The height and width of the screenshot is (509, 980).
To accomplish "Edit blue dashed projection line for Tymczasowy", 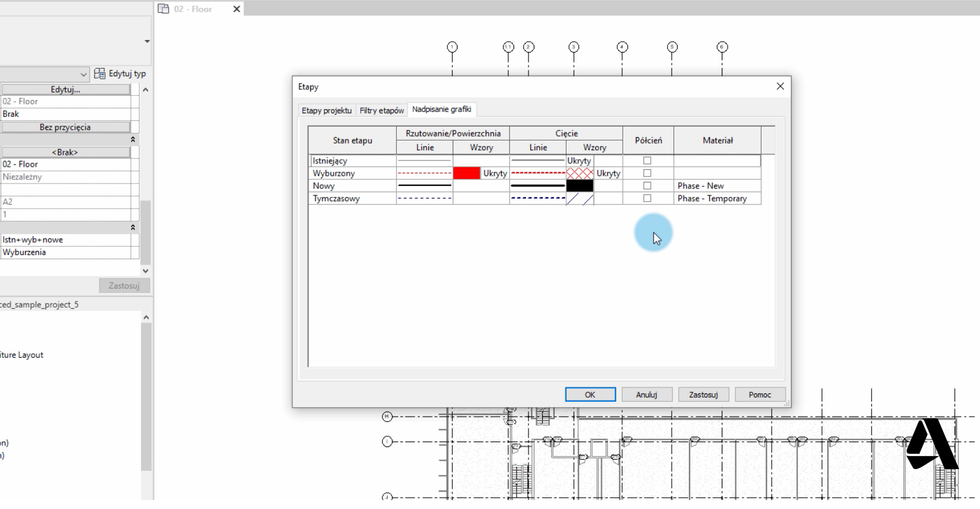I will pos(424,198).
